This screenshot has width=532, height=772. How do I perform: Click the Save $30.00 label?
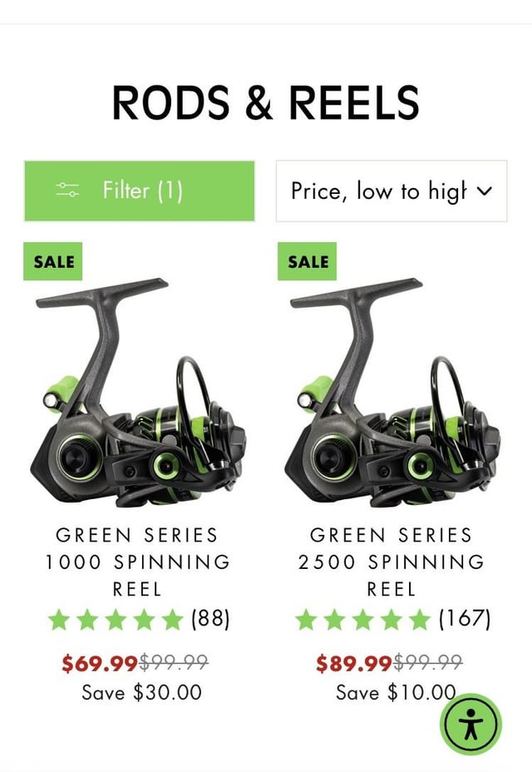click(142, 692)
